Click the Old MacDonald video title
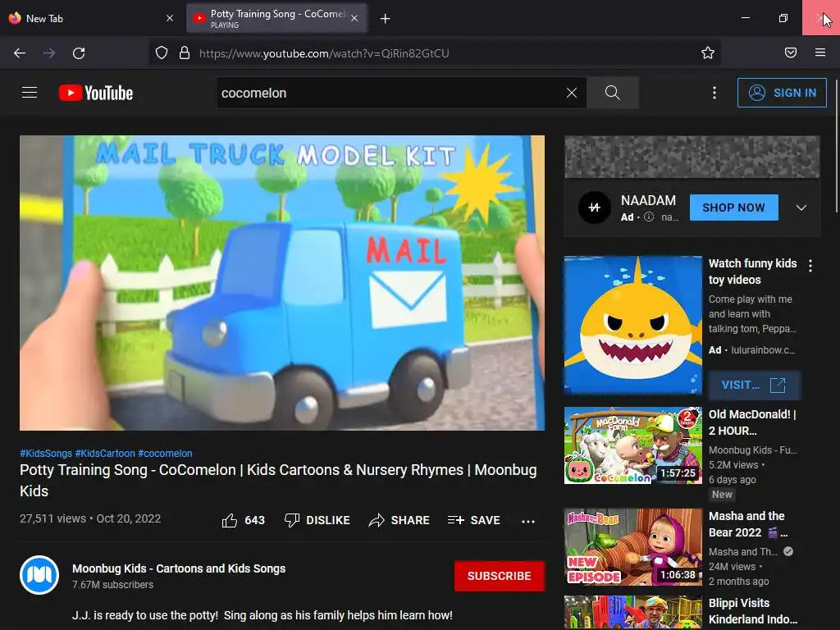The width and height of the screenshot is (840, 630). coord(752,422)
